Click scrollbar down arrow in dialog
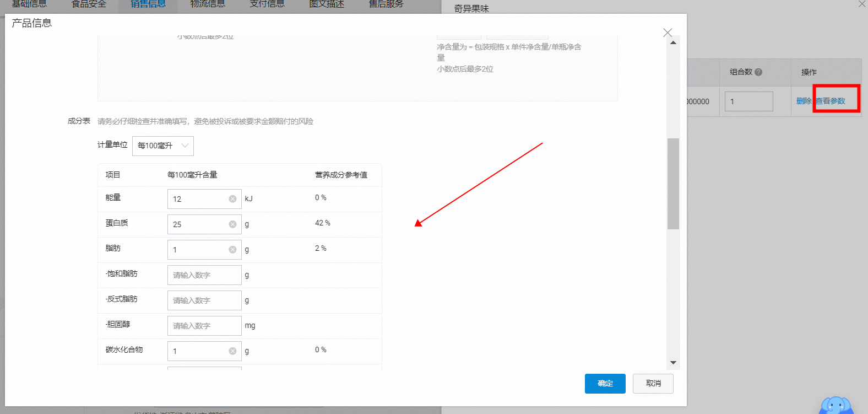The width and height of the screenshot is (868, 414). pos(673,363)
